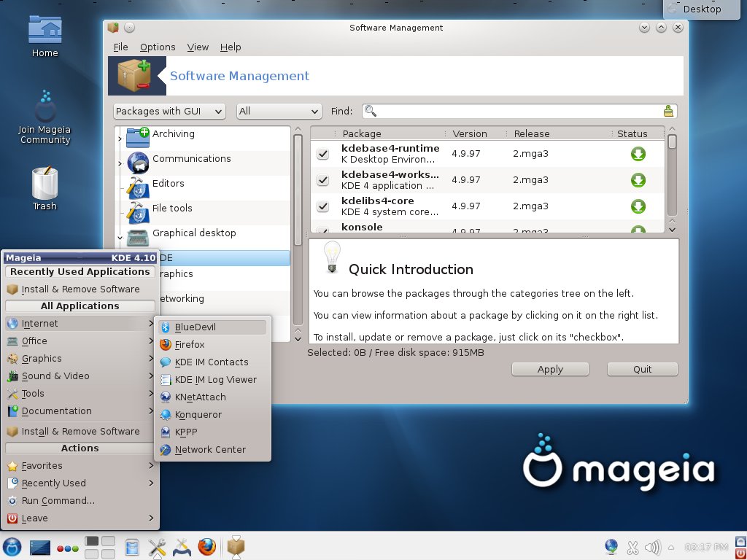This screenshot has height=560, width=747.
Task: Open the clipboard scissors tray icon
Action: click(x=632, y=548)
